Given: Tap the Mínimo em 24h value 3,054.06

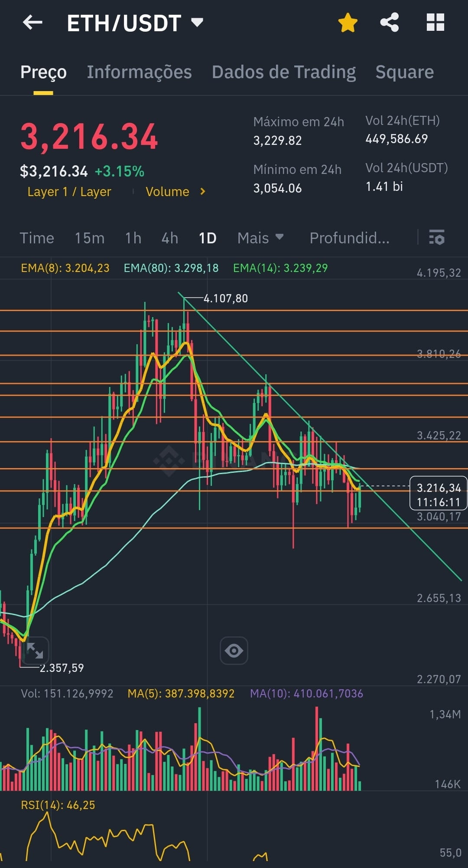Looking at the screenshot, I should point(277,188).
